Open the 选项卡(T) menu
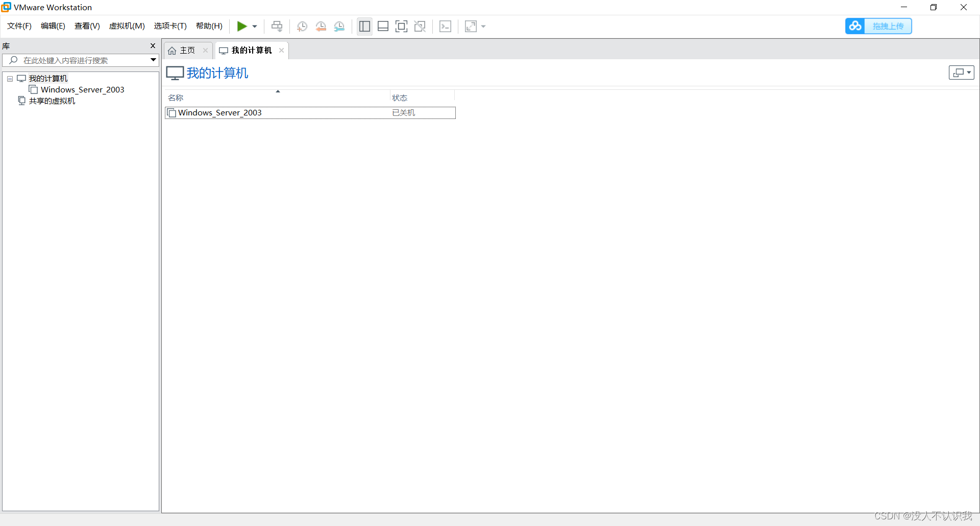The image size is (980, 526). [170, 26]
